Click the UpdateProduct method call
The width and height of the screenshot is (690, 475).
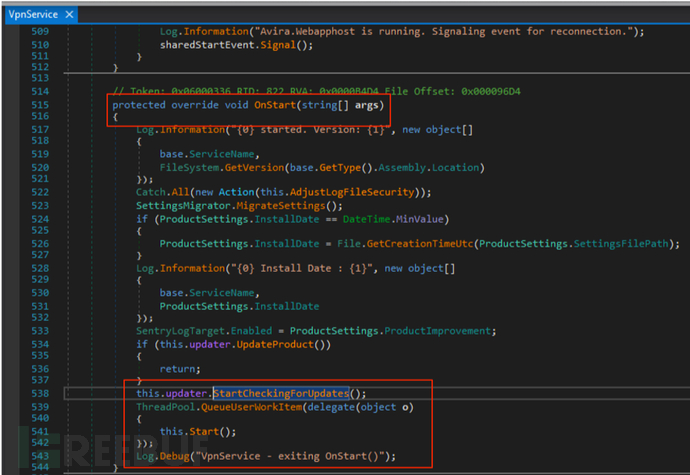(275, 344)
